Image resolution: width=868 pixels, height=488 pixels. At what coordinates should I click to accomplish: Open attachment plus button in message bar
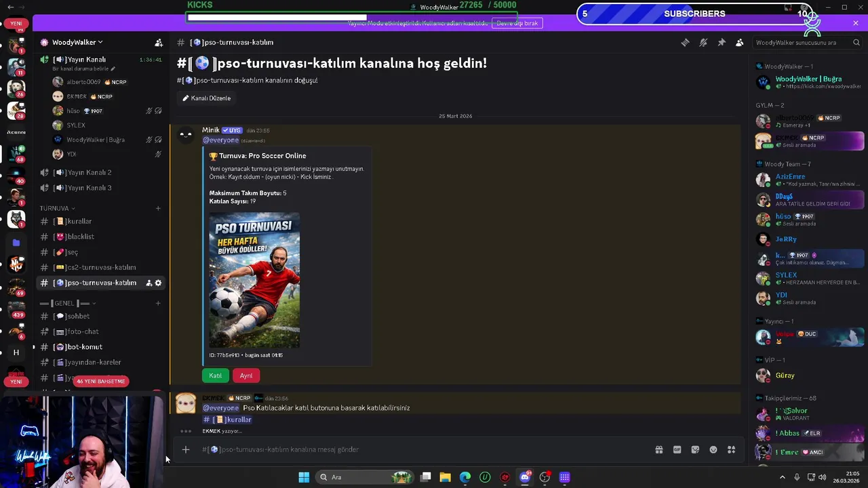[x=185, y=449]
